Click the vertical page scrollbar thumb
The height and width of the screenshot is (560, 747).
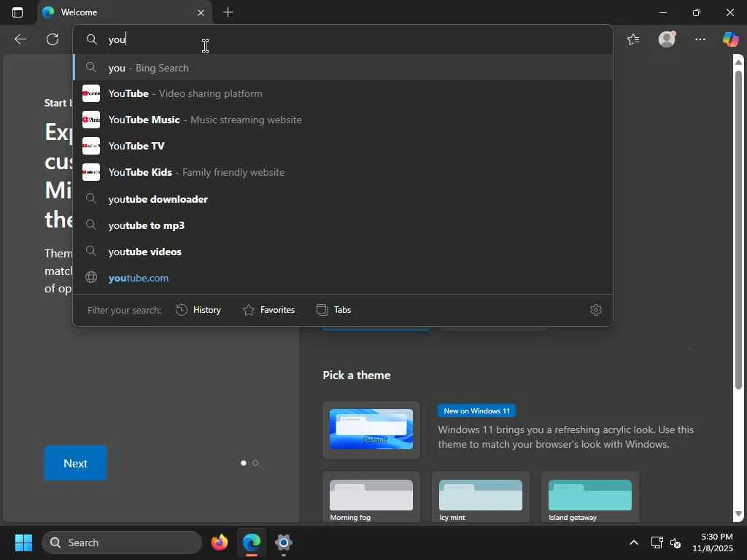738,230
